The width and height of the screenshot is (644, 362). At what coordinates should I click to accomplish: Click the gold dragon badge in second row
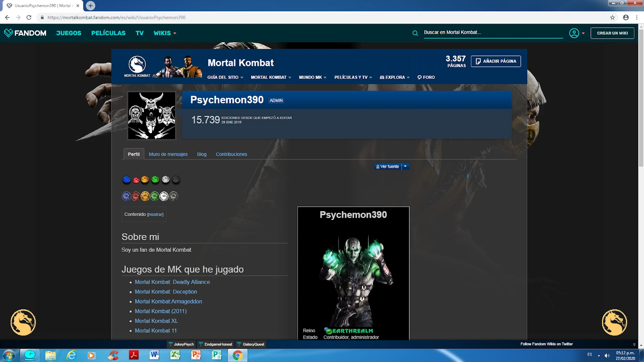145,196
